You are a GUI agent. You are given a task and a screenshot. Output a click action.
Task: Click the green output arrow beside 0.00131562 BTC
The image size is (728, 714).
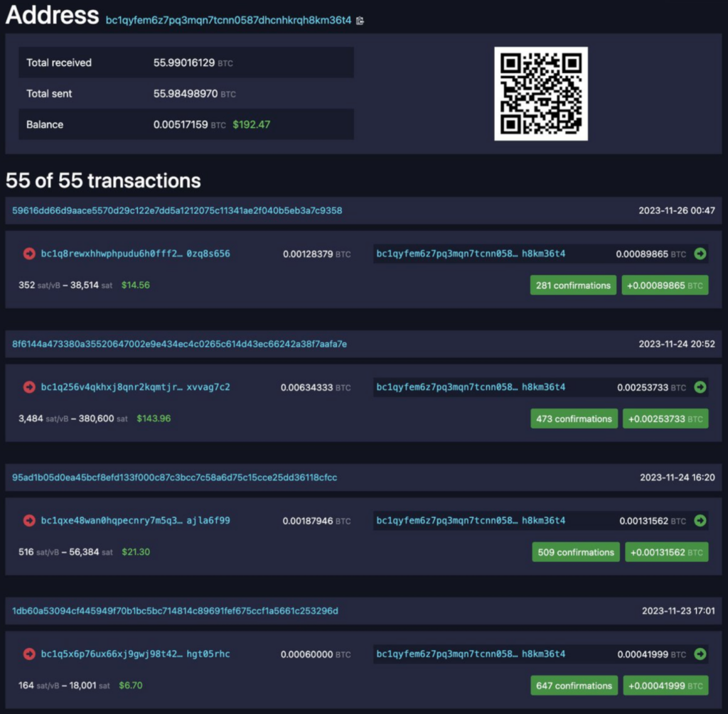[700, 521]
